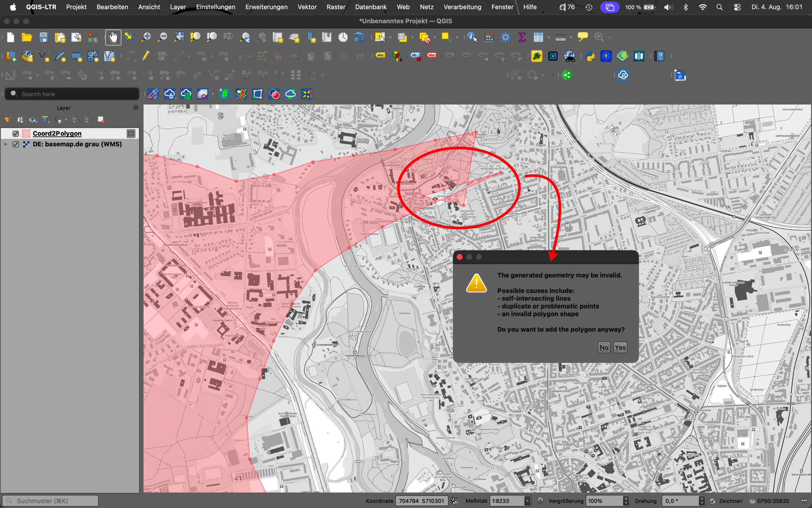Open the yellow plugin manager icon
Image resolution: width=812 pixels, height=508 pixels.
click(x=537, y=56)
